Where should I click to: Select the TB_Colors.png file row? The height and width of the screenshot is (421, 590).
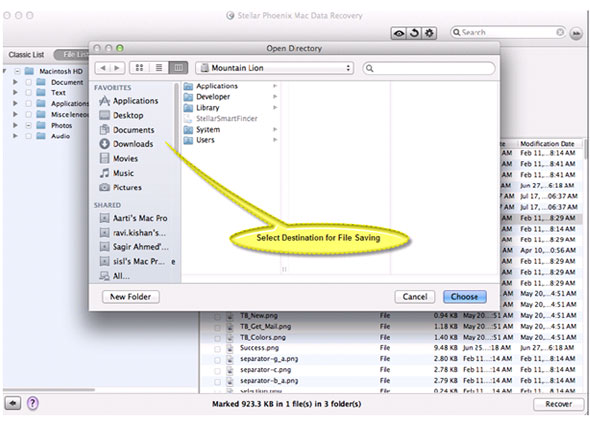391,337
